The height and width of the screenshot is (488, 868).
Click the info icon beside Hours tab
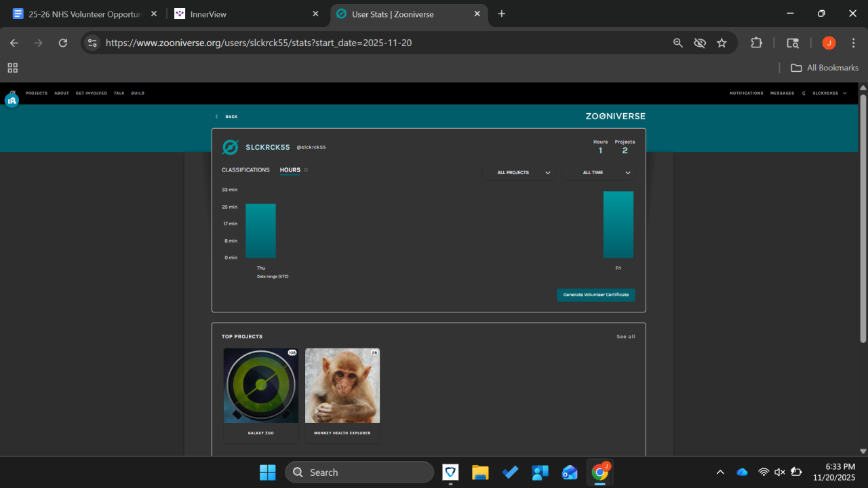pos(306,170)
